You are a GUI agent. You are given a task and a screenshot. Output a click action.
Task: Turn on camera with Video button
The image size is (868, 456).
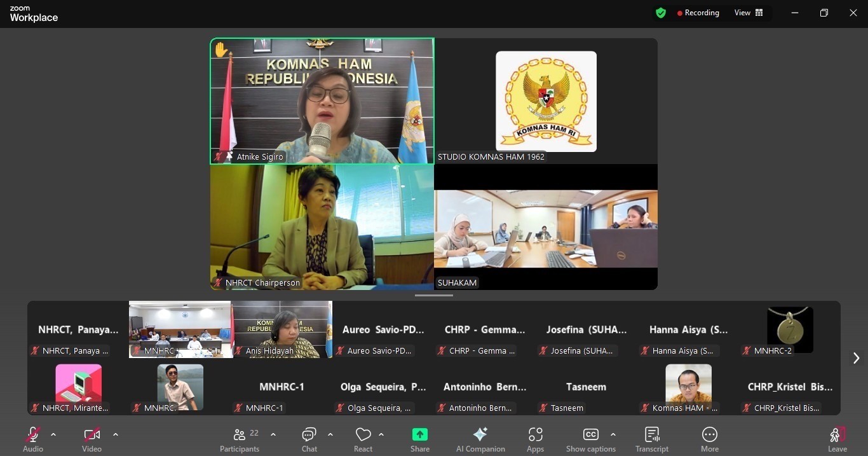coord(92,439)
